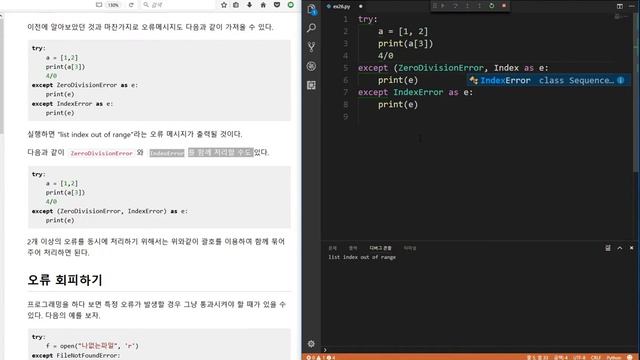This screenshot has height=360, width=640.
Task: Click Step Over in the debug toolbar
Action: click(455, 6)
